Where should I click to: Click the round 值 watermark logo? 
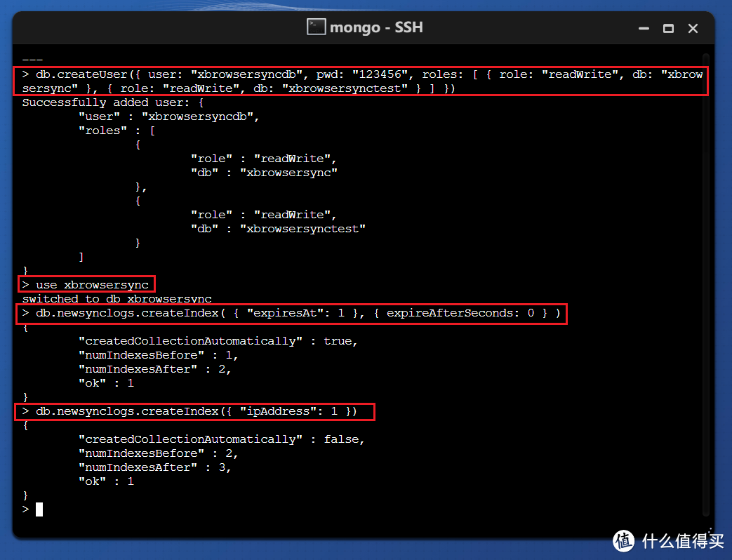pyautogui.click(x=624, y=540)
